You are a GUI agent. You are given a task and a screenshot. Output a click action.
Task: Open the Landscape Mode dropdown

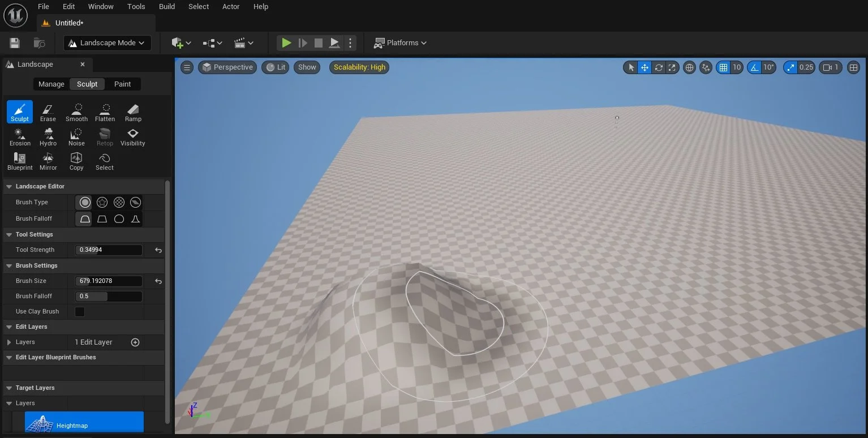107,43
